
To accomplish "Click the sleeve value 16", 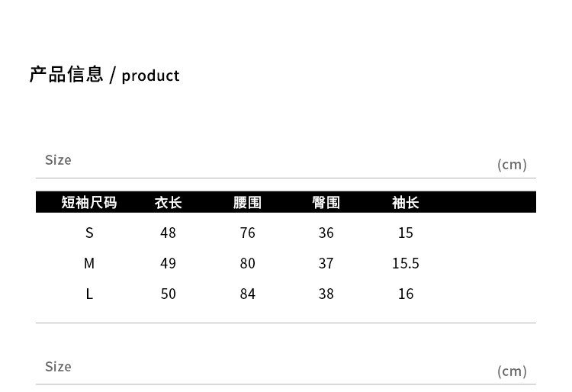I will point(406,294).
